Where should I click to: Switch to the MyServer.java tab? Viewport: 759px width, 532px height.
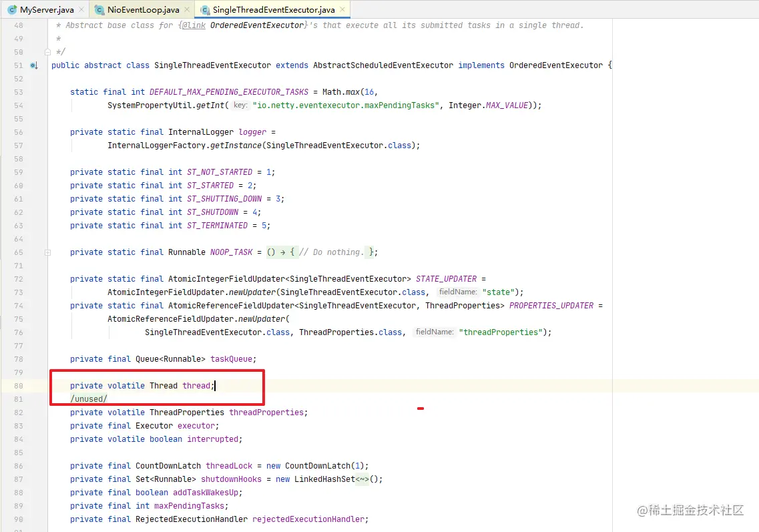[x=47, y=10]
